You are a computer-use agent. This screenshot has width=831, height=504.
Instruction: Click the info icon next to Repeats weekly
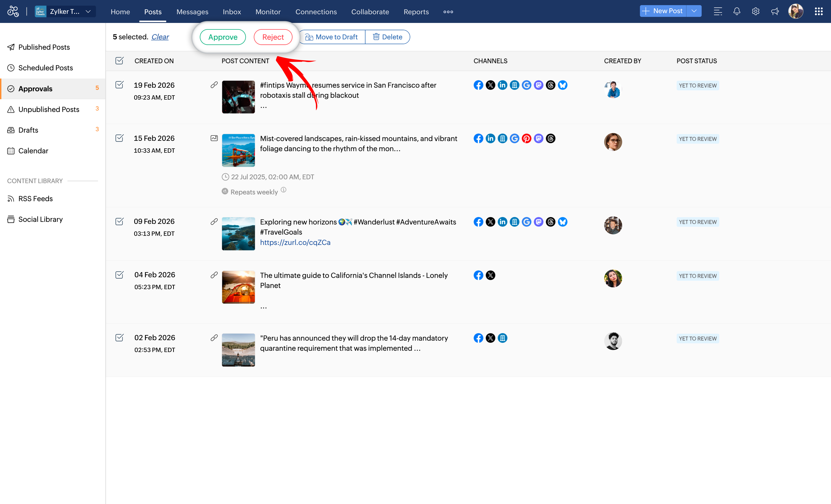(x=284, y=190)
